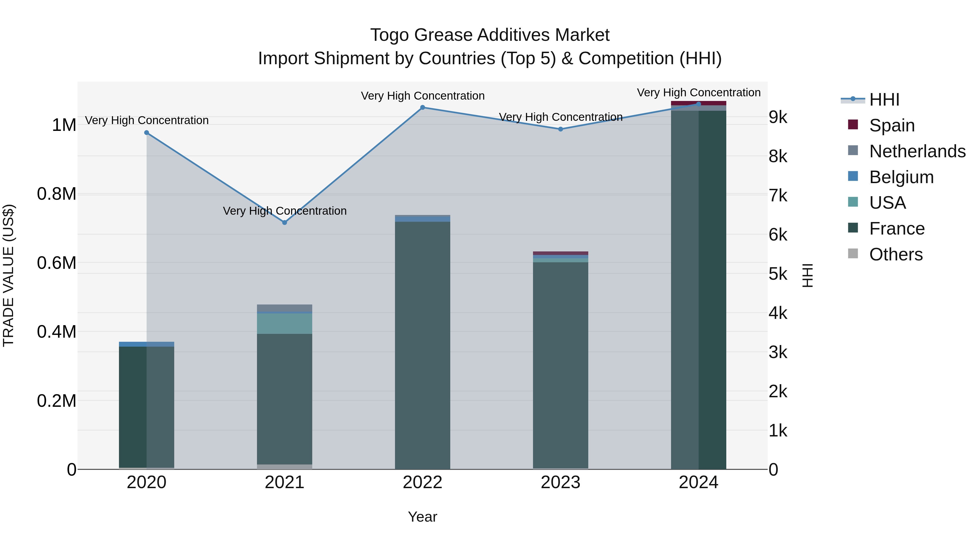Click the 2023 Very High Concentration annotation
980x551 pixels.
pos(561,117)
